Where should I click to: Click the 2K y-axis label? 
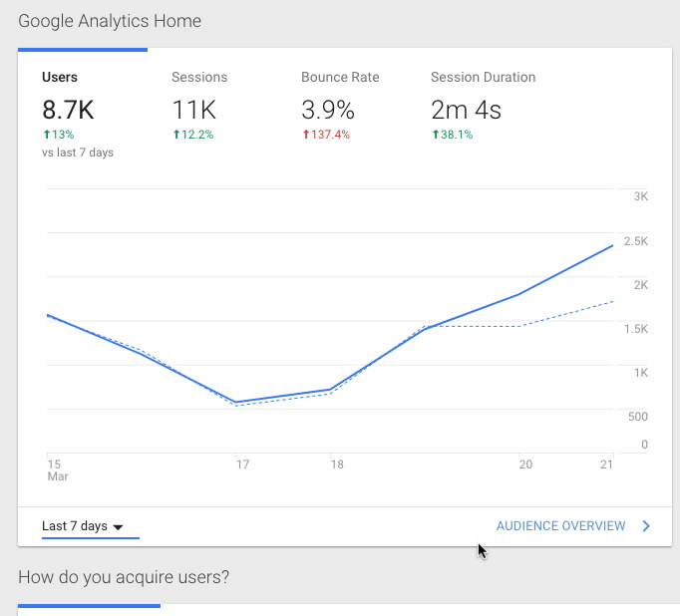[641, 285]
